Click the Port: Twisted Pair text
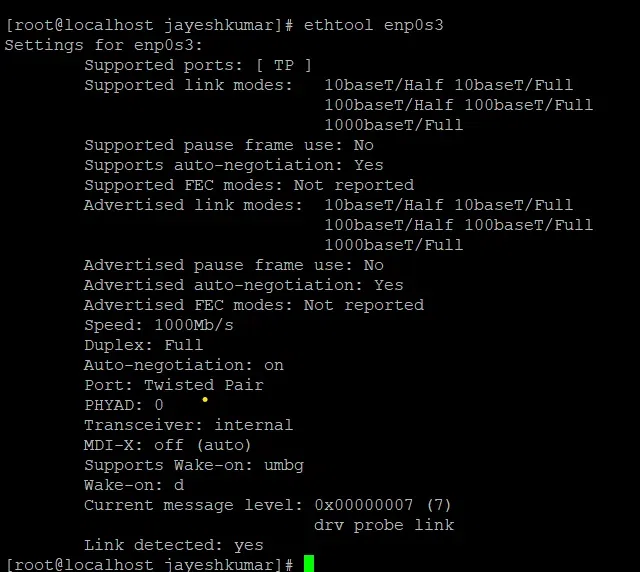This screenshot has height=572, width=640. click(173, 385)
